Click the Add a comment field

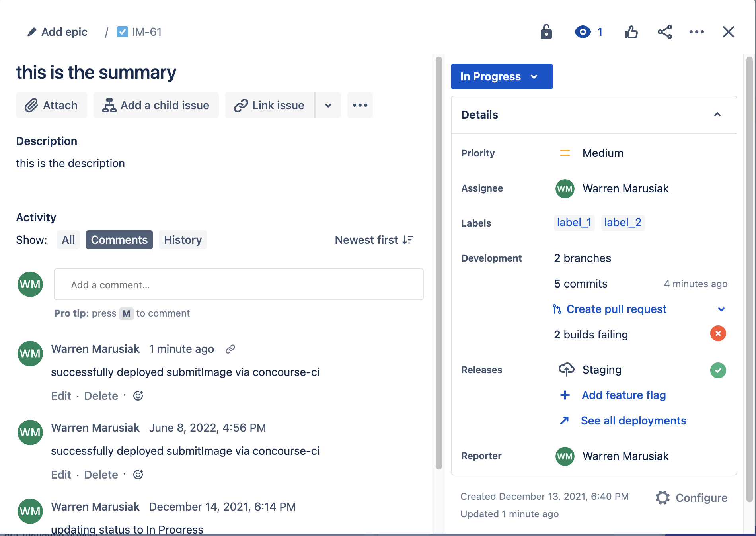[x=238, y=284]
